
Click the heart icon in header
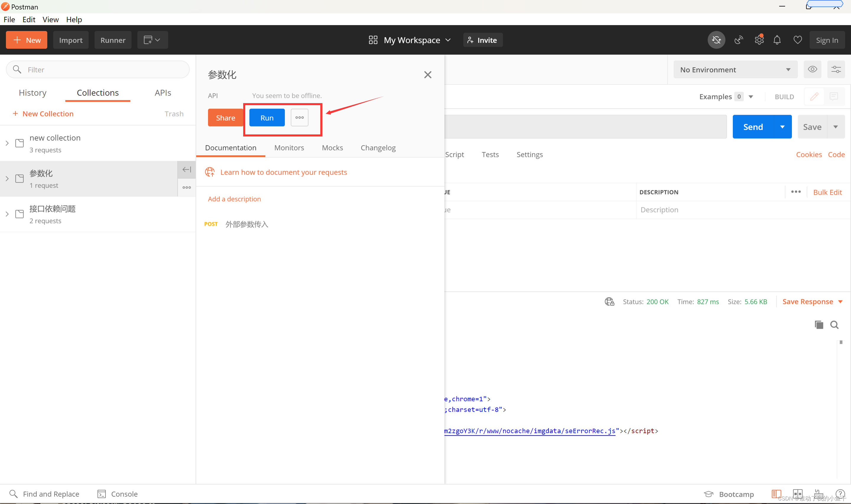(x=798, y=40)
